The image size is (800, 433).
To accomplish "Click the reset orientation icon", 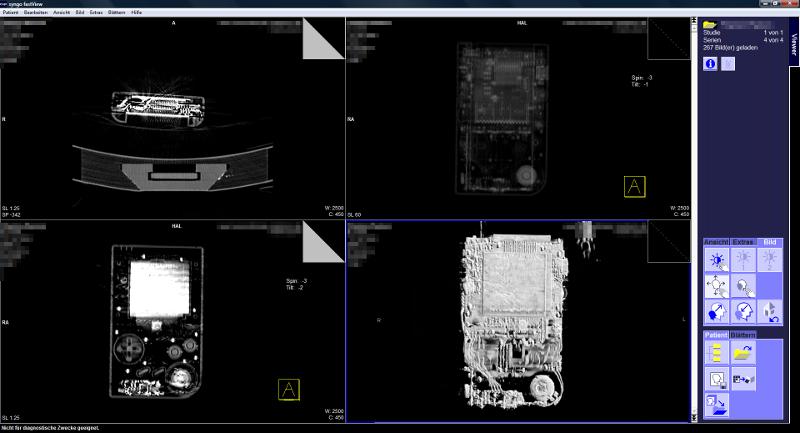I will (x=770, y=312).
